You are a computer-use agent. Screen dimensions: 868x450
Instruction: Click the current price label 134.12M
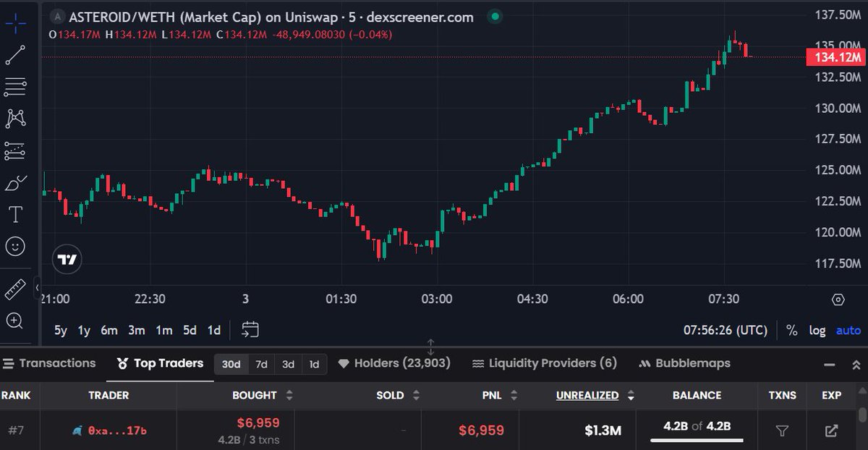836,57
